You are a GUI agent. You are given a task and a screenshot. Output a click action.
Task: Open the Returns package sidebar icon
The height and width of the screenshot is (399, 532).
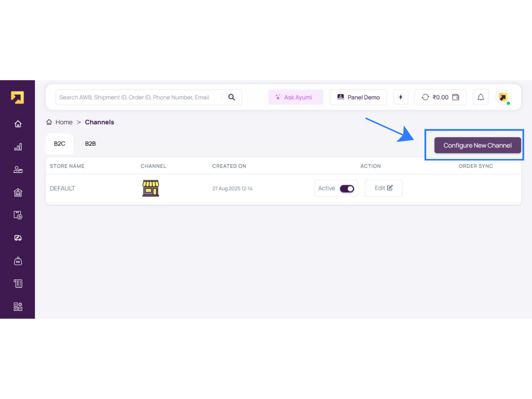[x=17, y=215]
